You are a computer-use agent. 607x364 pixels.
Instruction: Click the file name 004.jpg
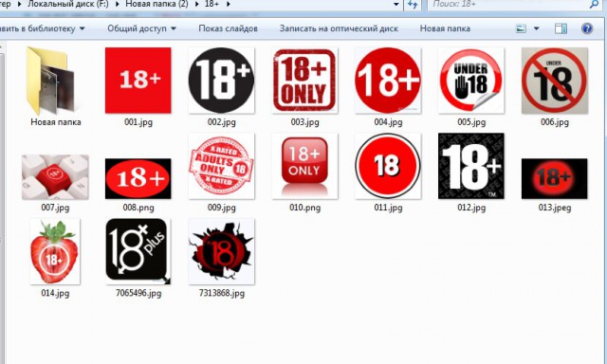(x=388, y=122)
